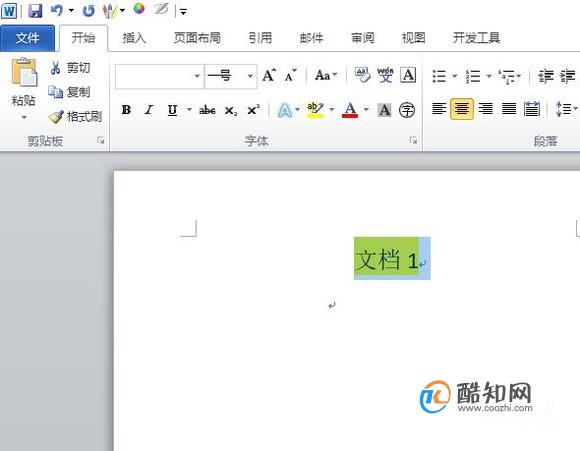Apply the red font color A swatch
This screenshot has width=580, height=451.
click(350, 110)
